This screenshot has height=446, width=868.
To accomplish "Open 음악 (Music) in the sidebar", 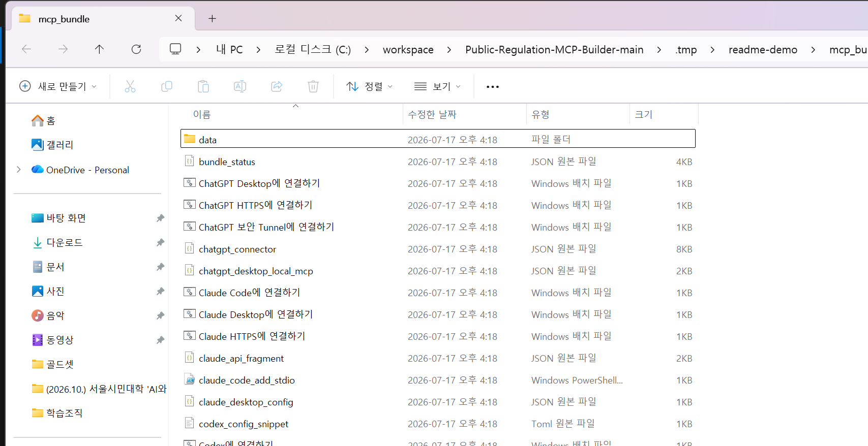I will (48, 315).
